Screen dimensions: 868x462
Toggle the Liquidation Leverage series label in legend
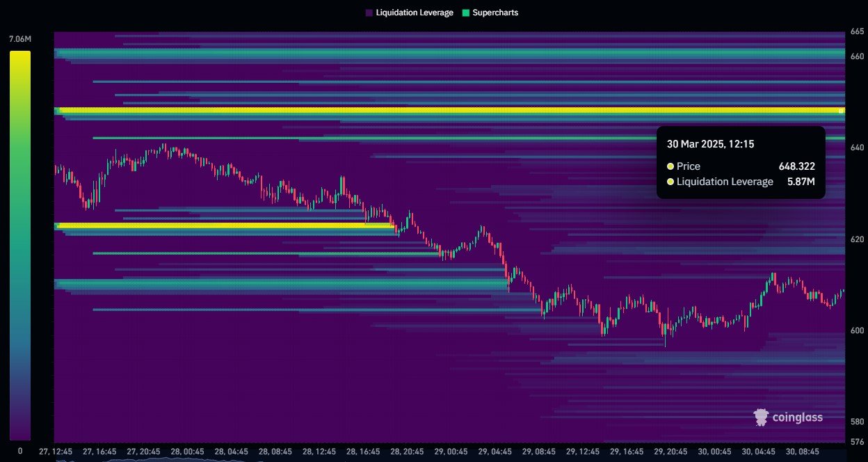414,13
